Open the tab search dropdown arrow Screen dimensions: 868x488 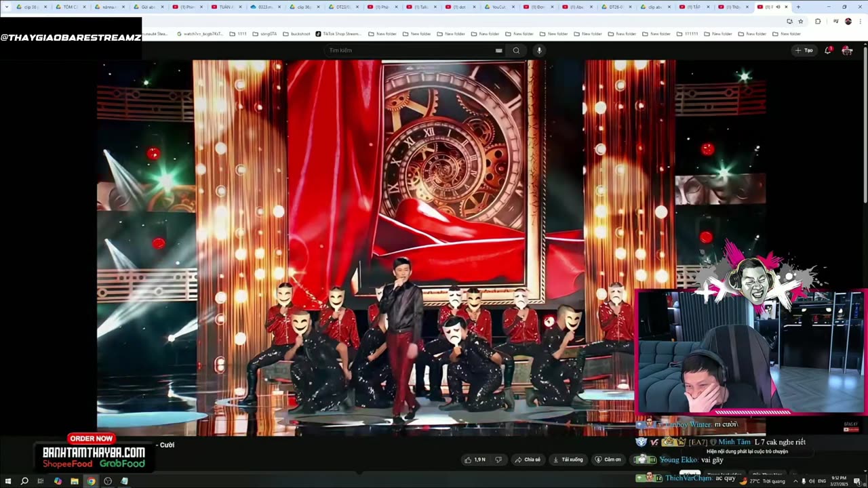7,7
